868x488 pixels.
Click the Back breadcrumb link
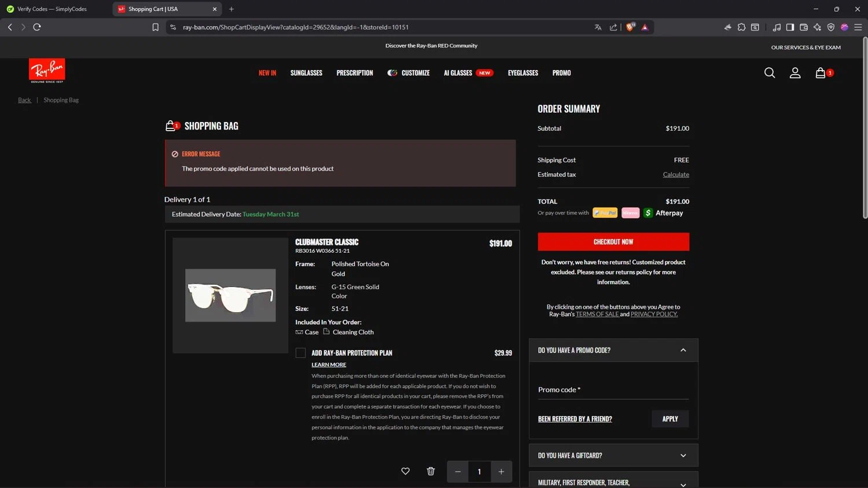click(24, 100)
